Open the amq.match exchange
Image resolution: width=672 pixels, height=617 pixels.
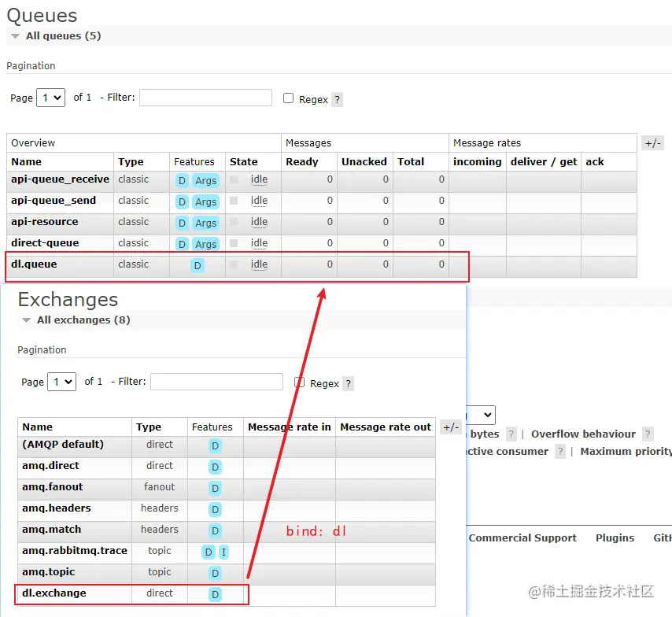[52, 529]
